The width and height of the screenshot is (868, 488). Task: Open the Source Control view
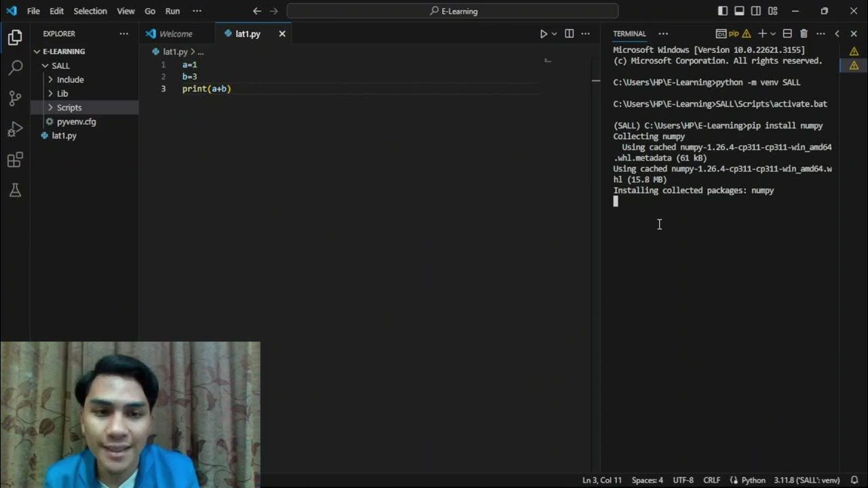pyautogui.click(x=15, y=98)
